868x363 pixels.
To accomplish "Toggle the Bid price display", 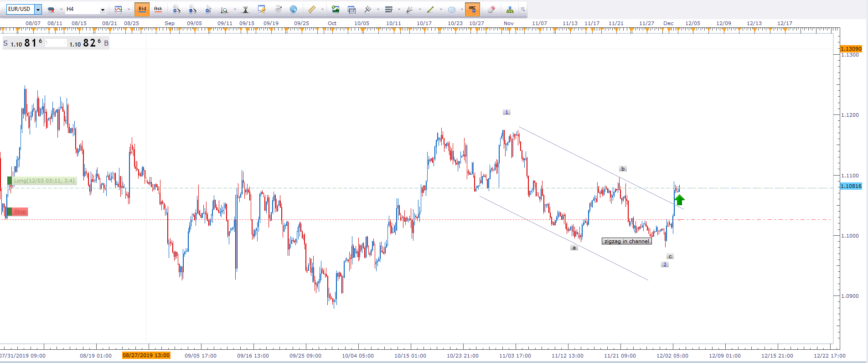I will pyautogui.click(x=142, y=9).
